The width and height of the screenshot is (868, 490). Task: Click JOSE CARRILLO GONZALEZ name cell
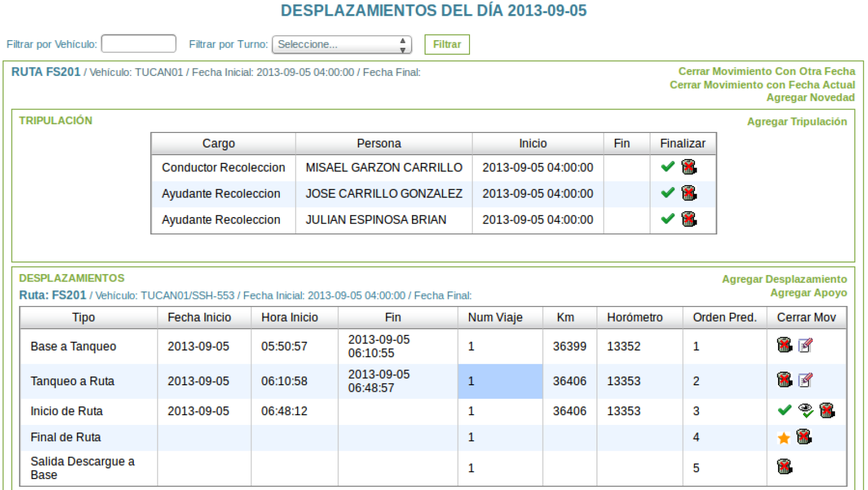coord(384,193)
